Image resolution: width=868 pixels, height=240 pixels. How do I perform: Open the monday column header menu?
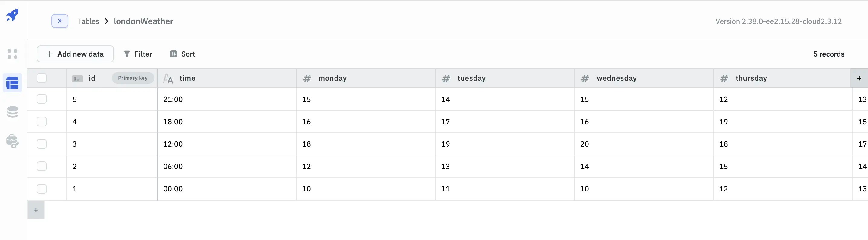[x=332, y=78]
